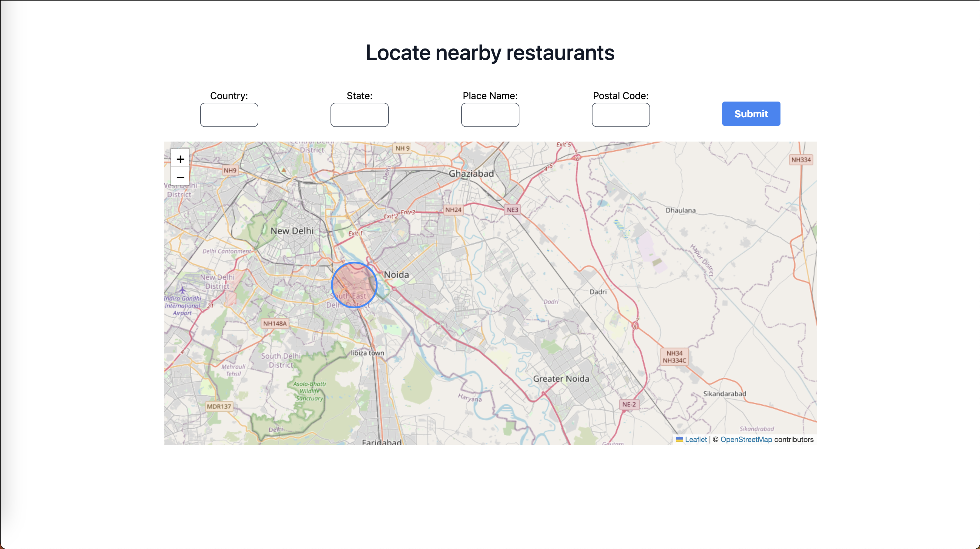Select the Postal Code input box
The width and height of the screenshot is (980, 549).
pos(620,115)
